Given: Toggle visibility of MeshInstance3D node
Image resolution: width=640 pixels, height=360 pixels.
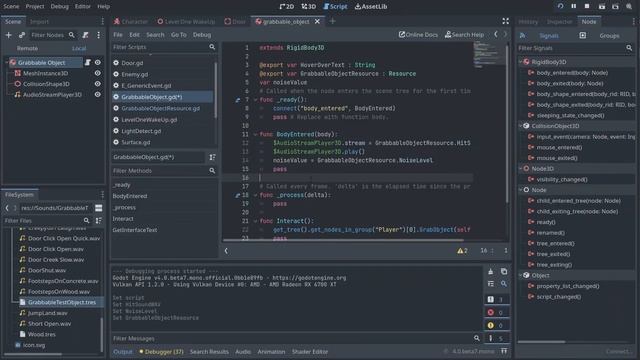Looking at the screenshot, I should [98, 73].
